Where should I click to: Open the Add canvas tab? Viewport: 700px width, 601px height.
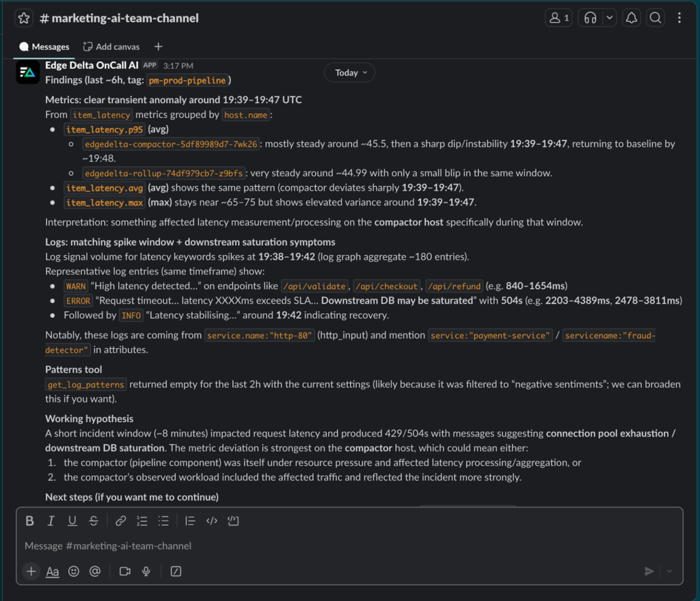point(111,46)
